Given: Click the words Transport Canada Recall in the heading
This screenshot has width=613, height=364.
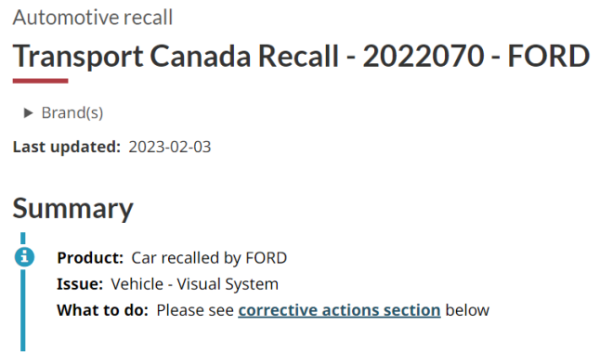Looking at the screenshot, I should [x=176, y=56].
